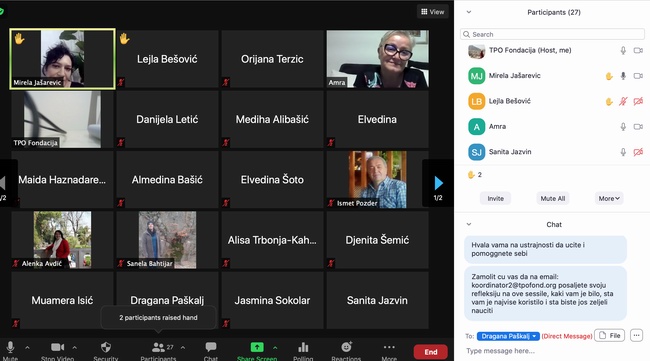The image size is (650, 361).
Task: Go to next page of video gallery
Action: point(438,183)
